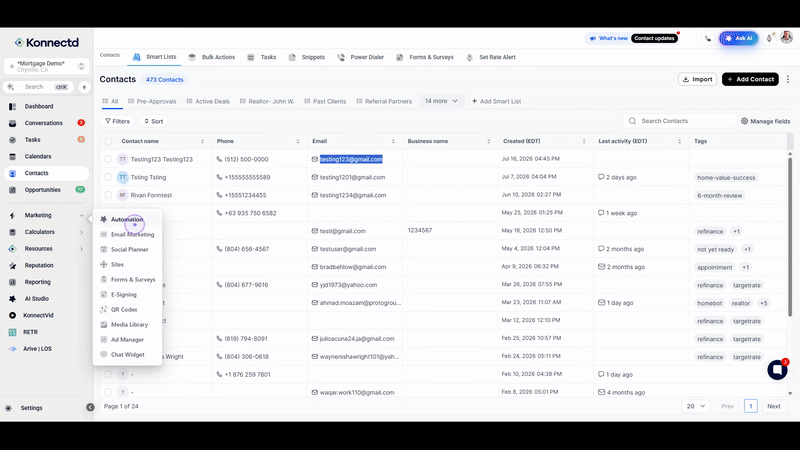The image size is (800, 450).
Task: Check the Rivan Formtest row
Action: point(108,195)
